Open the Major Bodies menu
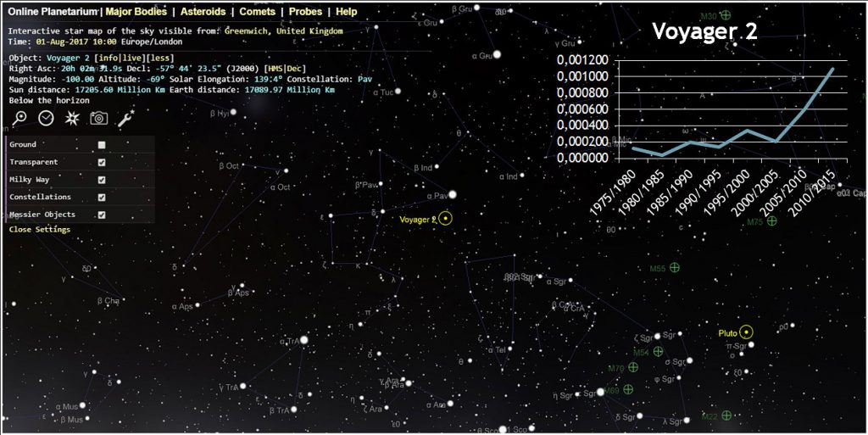 pos(136,12)
